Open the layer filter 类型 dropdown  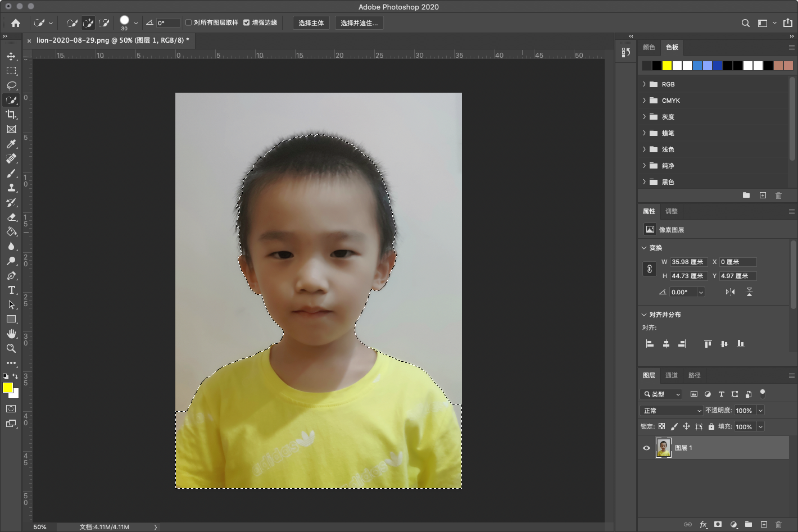click(661, 394)
